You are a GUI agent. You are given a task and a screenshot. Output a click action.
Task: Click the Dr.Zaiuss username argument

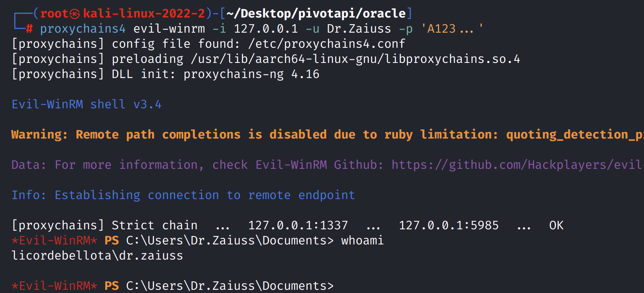click(359, 29)
